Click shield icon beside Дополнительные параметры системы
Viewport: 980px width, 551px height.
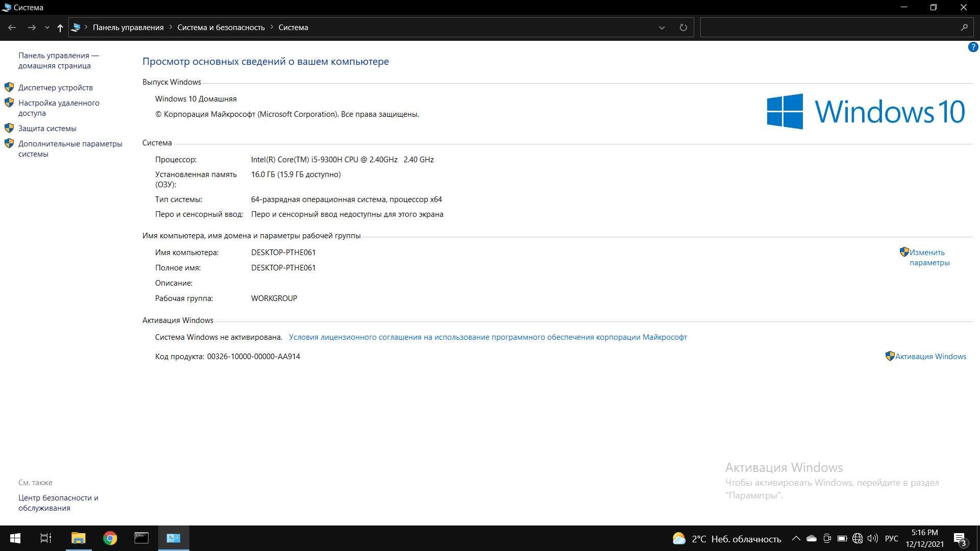(x=9, y=143)
